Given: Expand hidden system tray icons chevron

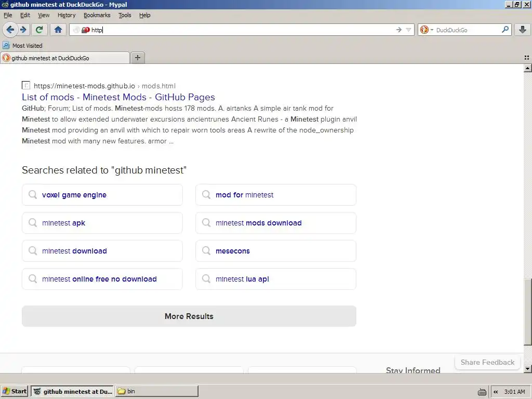Looking at the screenshot, I should [496, 392].
